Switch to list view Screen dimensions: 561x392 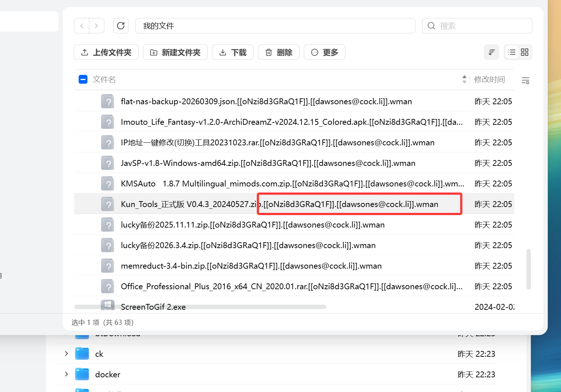point(512,52)
